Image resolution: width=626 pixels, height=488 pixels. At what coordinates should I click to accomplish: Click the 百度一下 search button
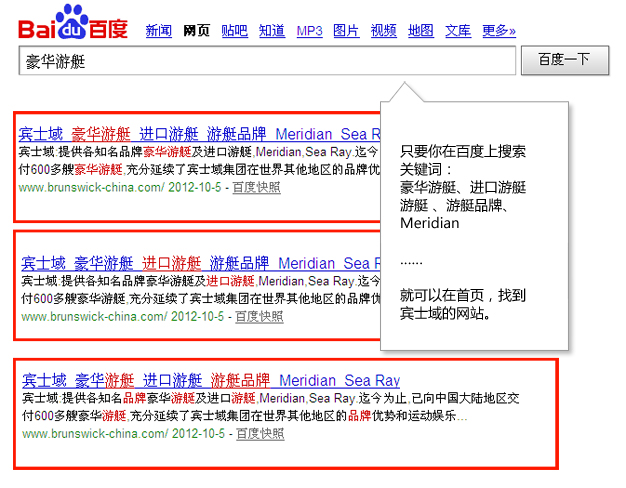[x=565, y=60]
